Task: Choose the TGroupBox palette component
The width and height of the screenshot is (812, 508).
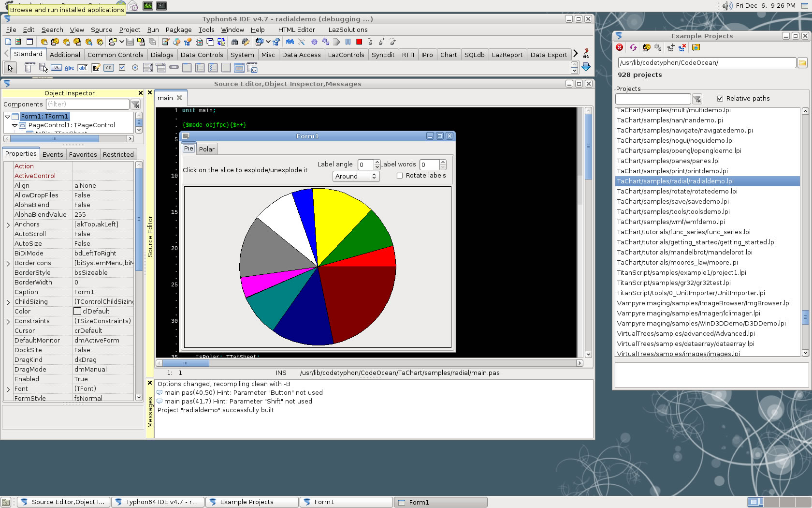Action: click(x=187, y=68)
